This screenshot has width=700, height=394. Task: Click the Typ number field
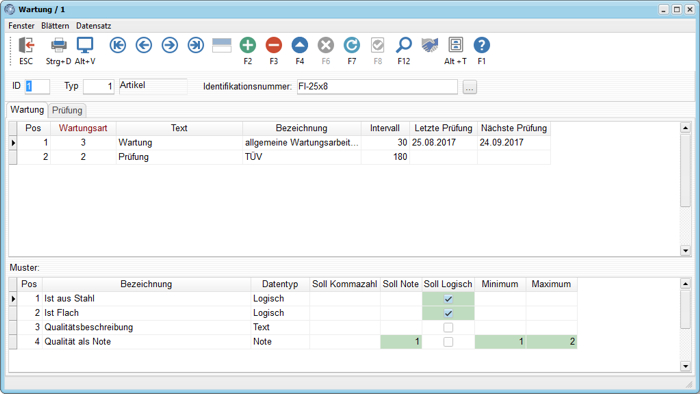tap(99, 87)
